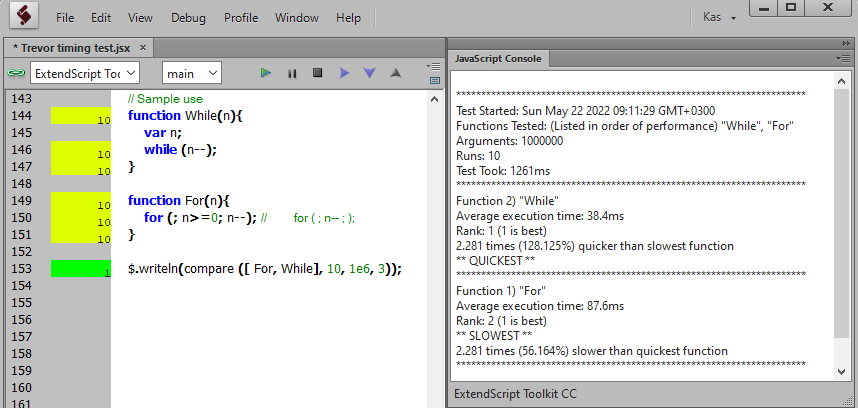Click line number 150 in the gutter
Viewport: 858px width, 408px height.
[21, 218]
